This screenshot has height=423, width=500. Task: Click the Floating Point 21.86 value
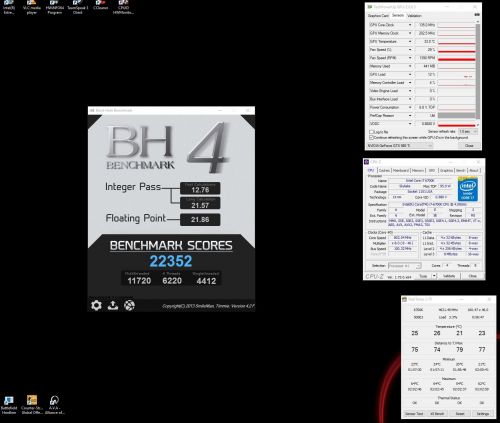point(200,220)
